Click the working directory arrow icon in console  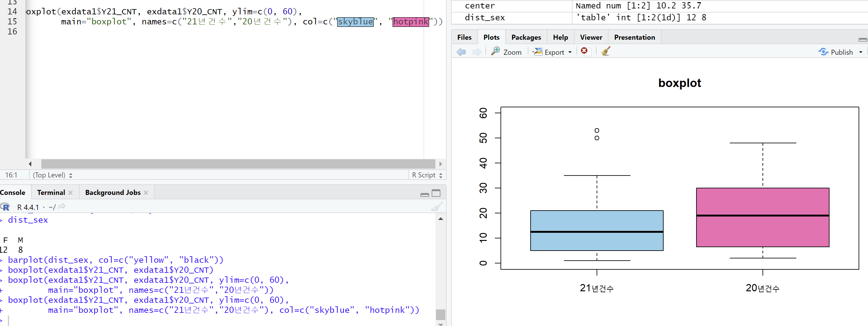62,206
